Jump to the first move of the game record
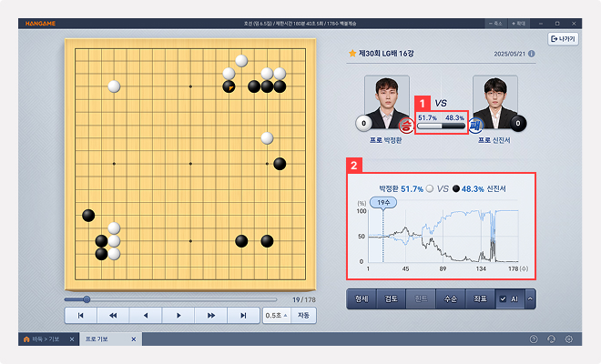The width and height of the screenshot is (601, 364). 80,316
